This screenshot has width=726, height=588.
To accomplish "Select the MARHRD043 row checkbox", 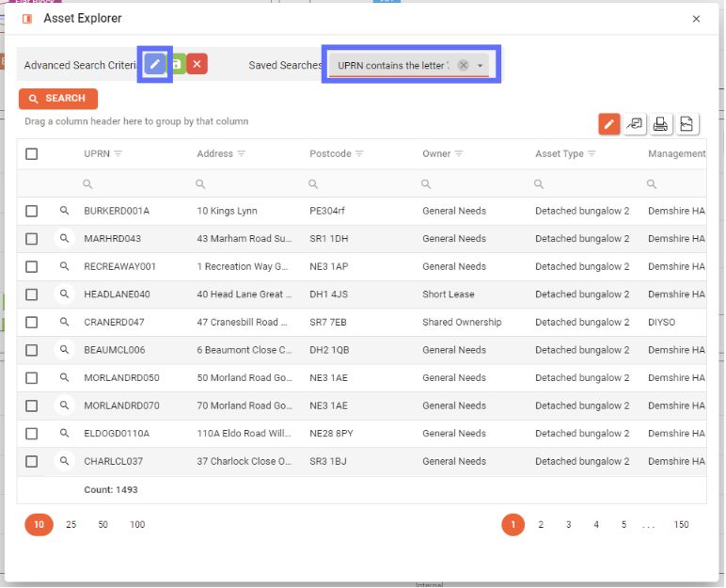I will point(32,239).
